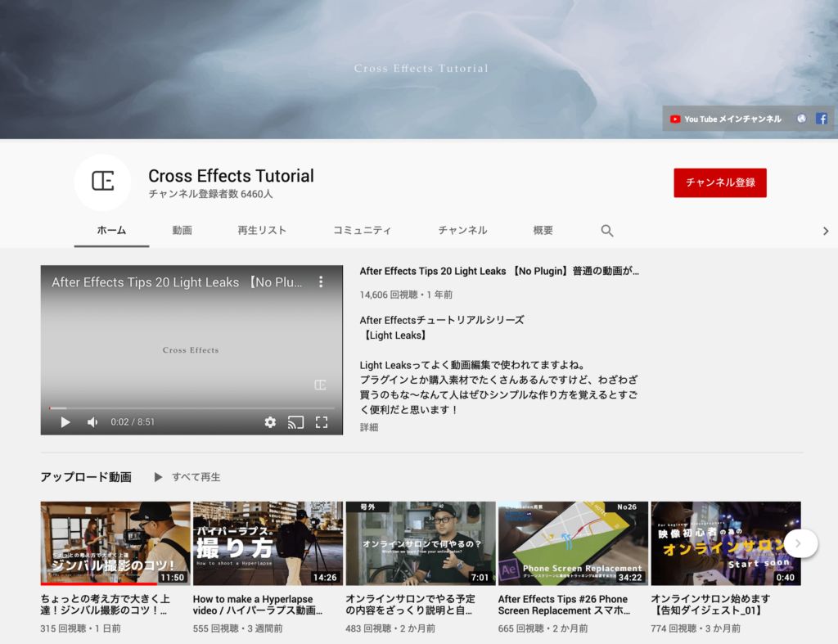This screenshot has height=644, width=838.
Task: Open the YouTube メインチャンネル banner link
Action: click(x=725, y=119)
